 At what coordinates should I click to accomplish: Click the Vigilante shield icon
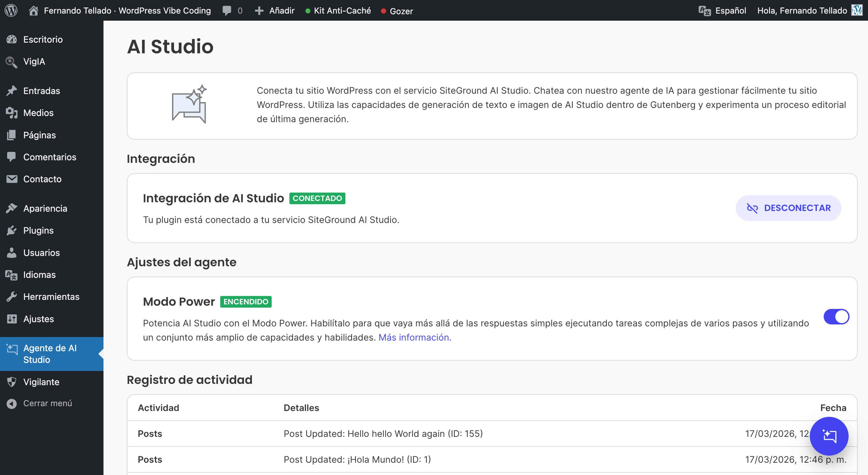pos(11,382)
